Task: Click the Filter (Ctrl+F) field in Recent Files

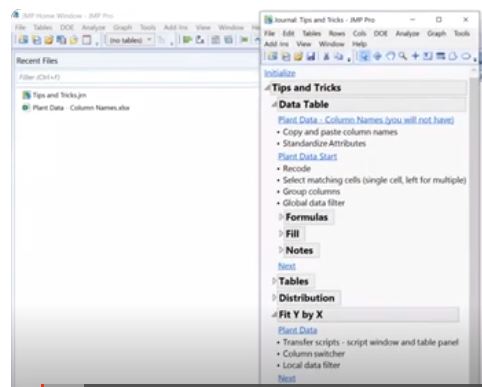Action: (x=137, y=77)
